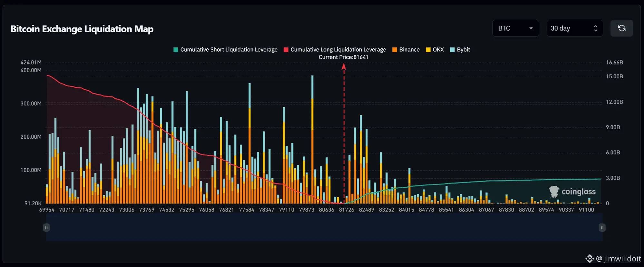Toggle Cumulative Long Liquidation Leverage legend series
The image size is (644, 267).
pos(335,50)
